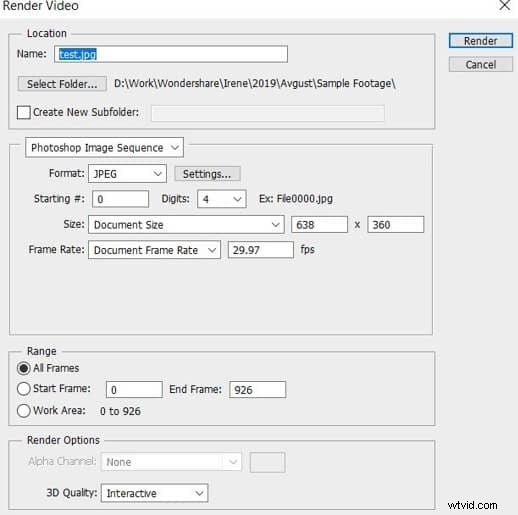Click the '0 to 926' work area text

120,411
